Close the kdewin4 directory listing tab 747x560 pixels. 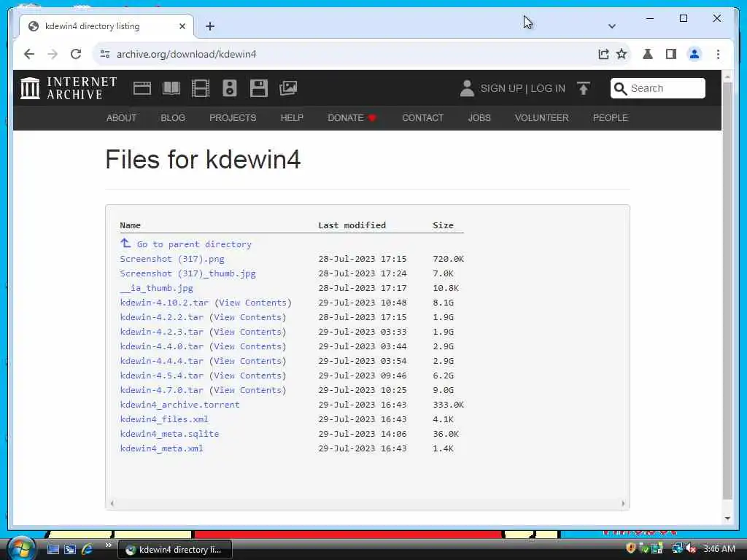click(x=182, y=26)
